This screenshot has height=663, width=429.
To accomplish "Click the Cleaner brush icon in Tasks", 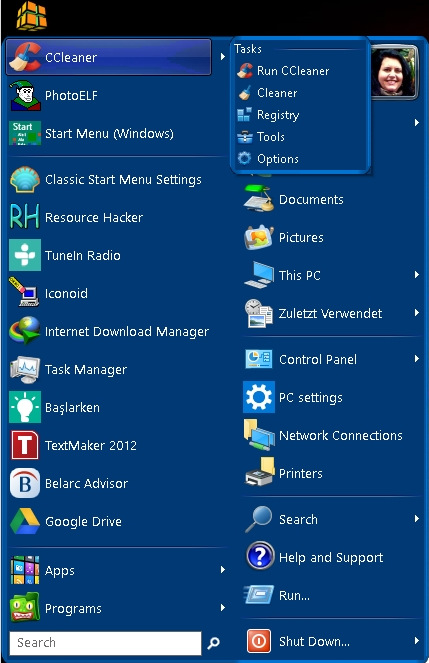I will coord(244,93).
